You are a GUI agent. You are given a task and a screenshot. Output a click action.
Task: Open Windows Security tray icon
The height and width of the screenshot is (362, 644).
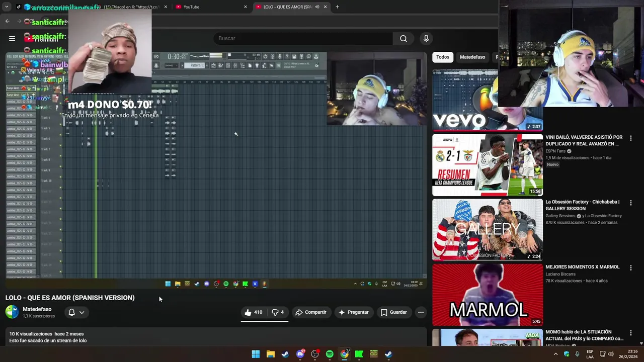pyautogui.click(x=567, y=354)
